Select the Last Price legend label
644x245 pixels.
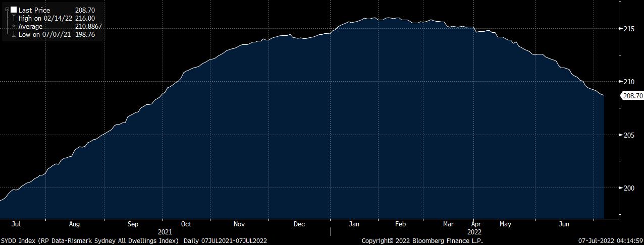(x=34, y=10)
